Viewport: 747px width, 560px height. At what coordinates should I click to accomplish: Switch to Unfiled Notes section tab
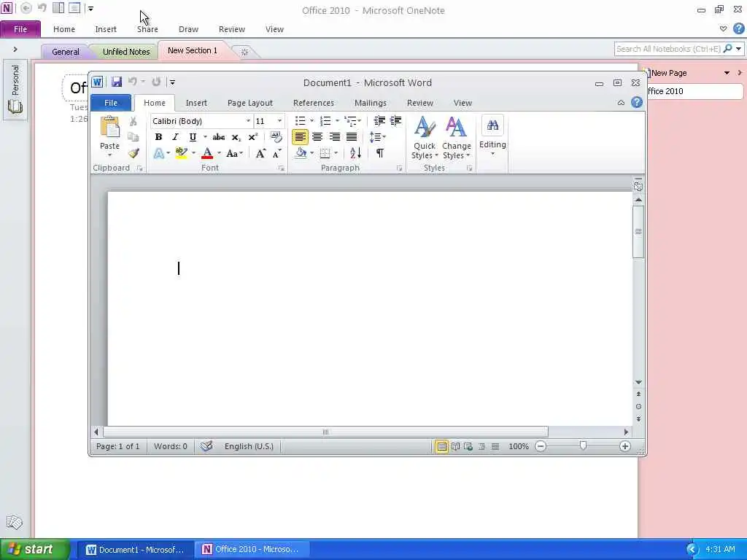(x=126, y=52)
